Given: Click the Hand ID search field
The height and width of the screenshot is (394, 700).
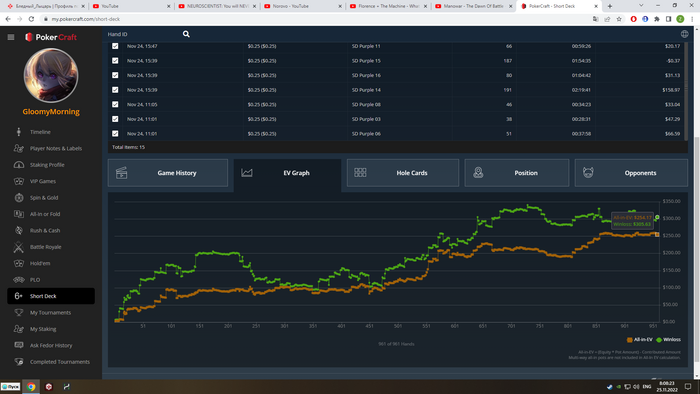Looking at the screenshot, I should [143, 34].
